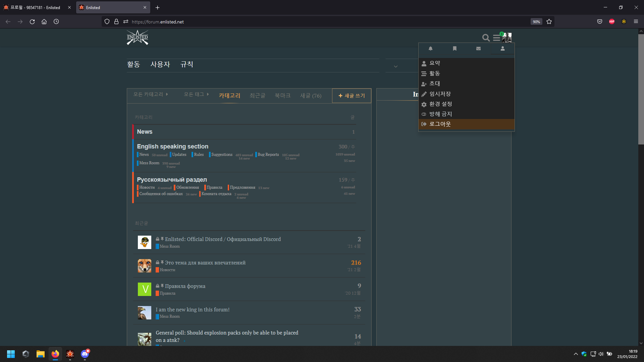This screenshot has height=362, width=644.
Task: Open a new browser tab
Action: pyautogui.click(x=157, y=8)
